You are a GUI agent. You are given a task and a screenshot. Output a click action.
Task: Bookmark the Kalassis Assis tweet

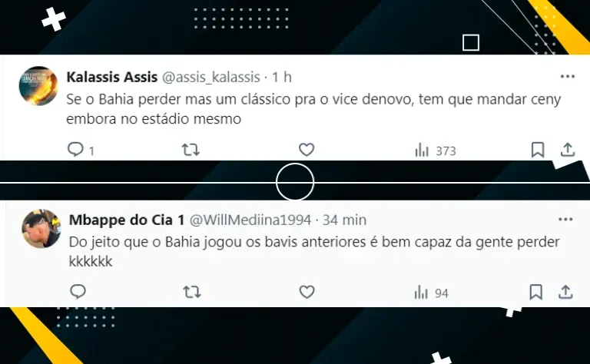tap(538, 150)
